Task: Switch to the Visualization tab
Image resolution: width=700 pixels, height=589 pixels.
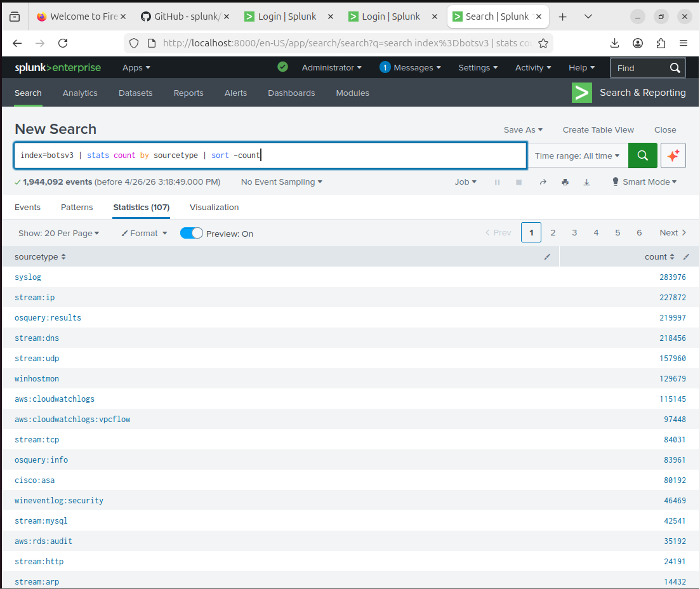Action: click(215, 207)
